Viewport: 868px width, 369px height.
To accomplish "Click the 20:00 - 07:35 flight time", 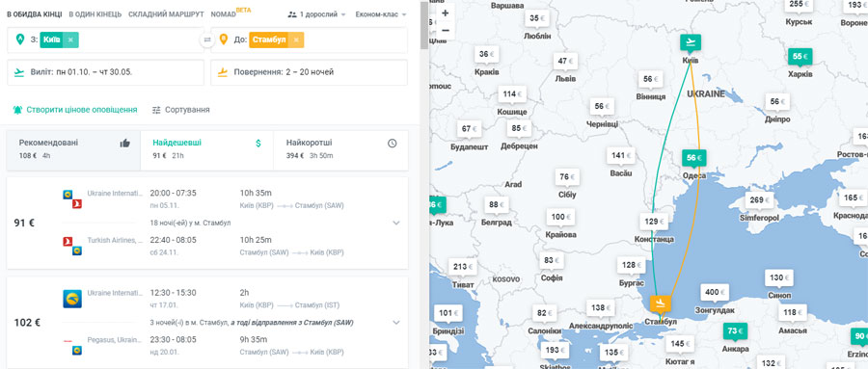I will (173, 193).
